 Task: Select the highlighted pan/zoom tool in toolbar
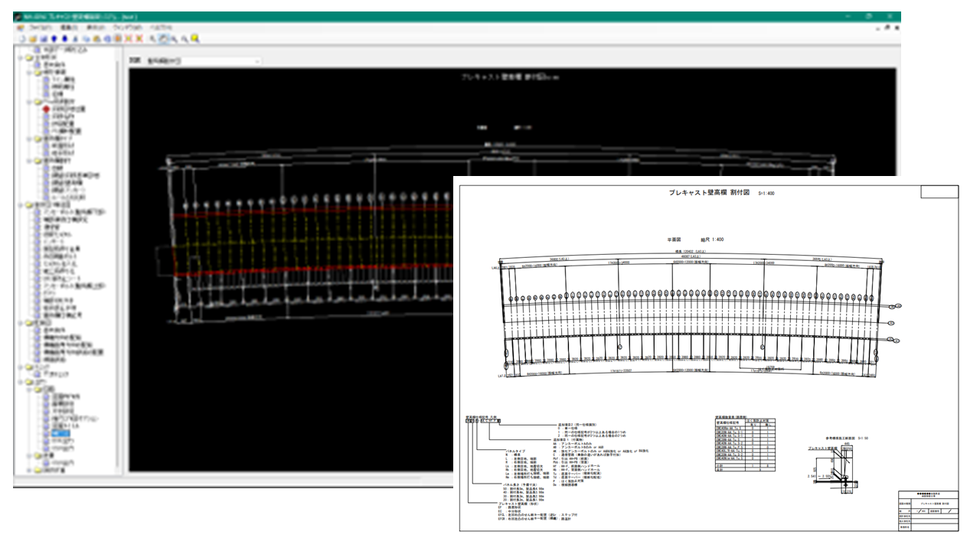point(164,38)
